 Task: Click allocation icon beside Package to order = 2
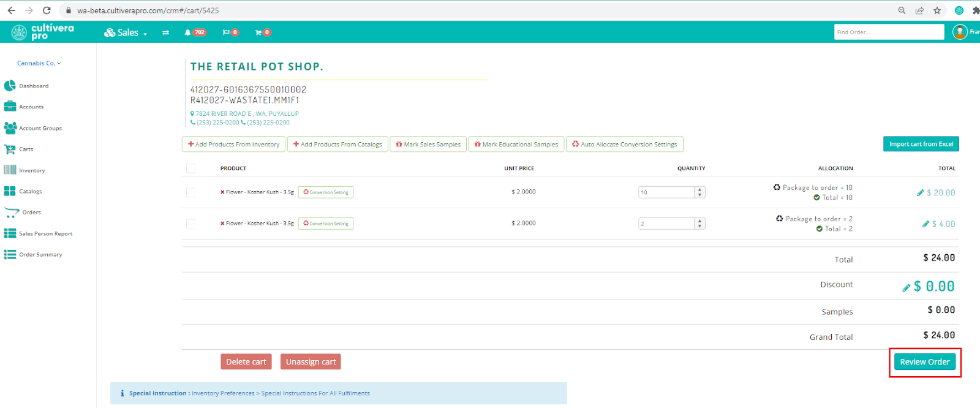tap(780, 219)
